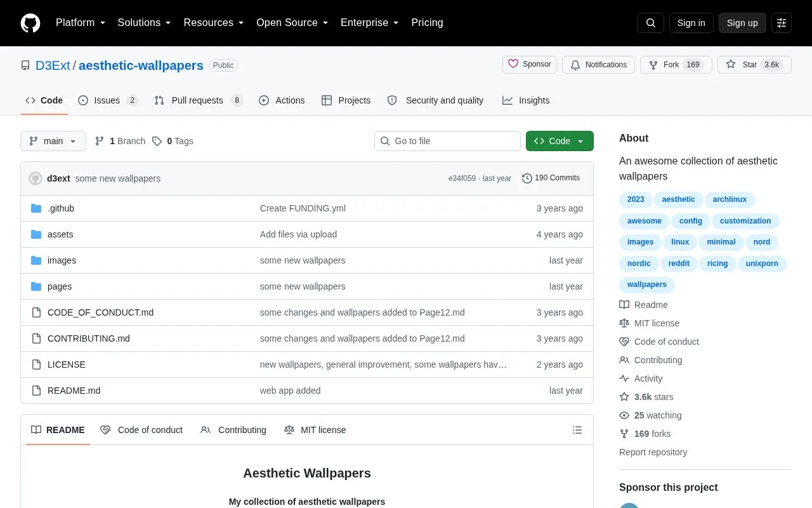Click the Notifications bell button
This screenshot has height=508, width=812.
click(x=598, y=65)
